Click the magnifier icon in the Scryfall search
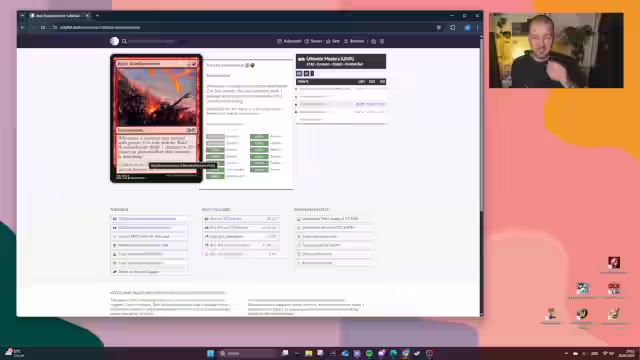Viewport: 640px width, 360px height. pyautogui.click(x=124, y=41)
